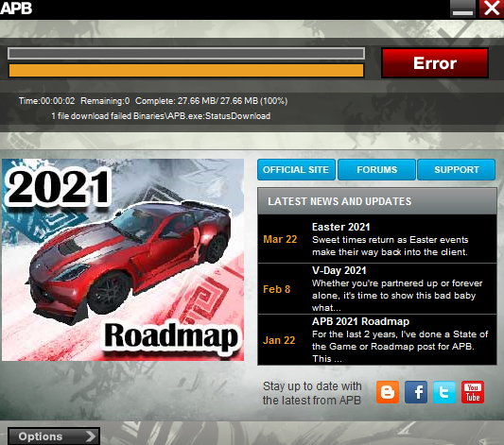The image size is (504, 445).
Task: Open the YouTube social icon
Action: tap(473, 392)
